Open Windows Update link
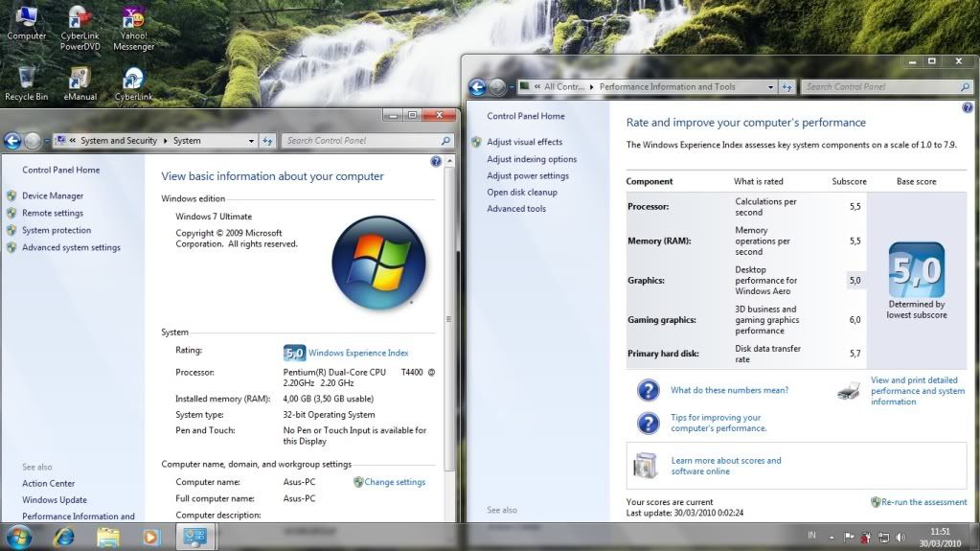Viewport: 980px width, 551px height. (55, 499)
